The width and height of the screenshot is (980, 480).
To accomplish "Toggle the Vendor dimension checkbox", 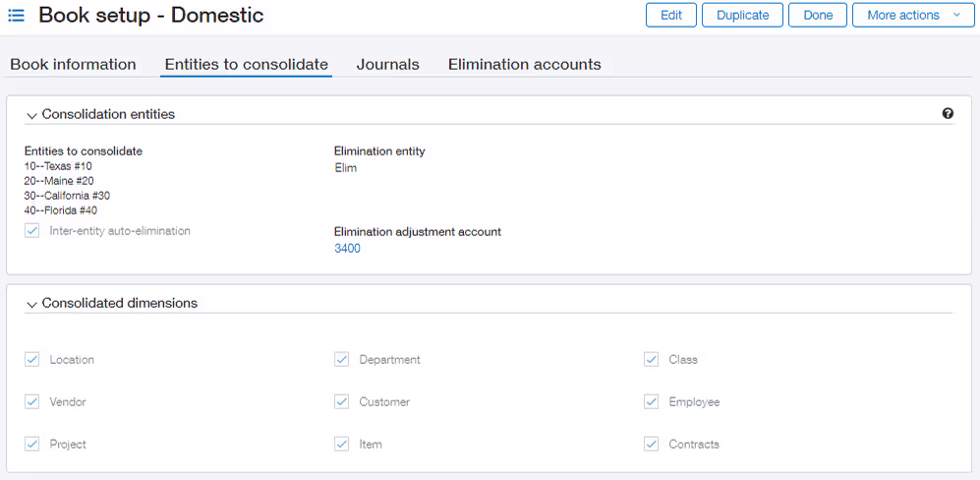I will pos(31,401).
